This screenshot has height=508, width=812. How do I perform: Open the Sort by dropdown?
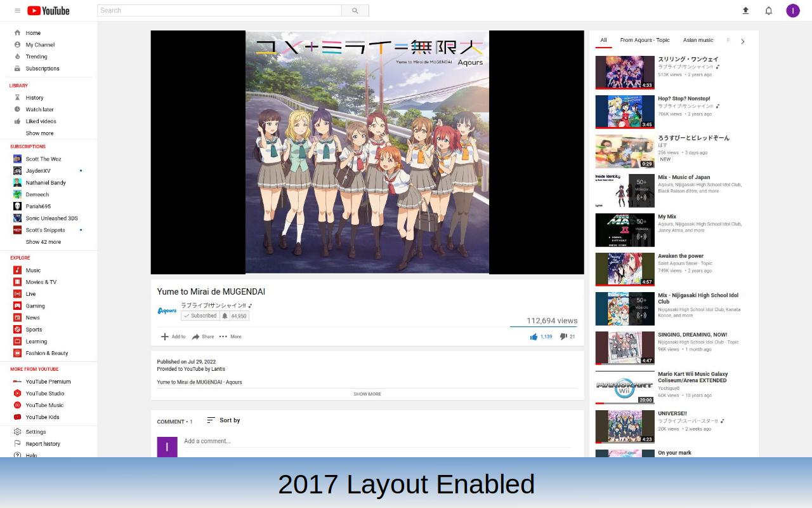click(x=223, y=420)
